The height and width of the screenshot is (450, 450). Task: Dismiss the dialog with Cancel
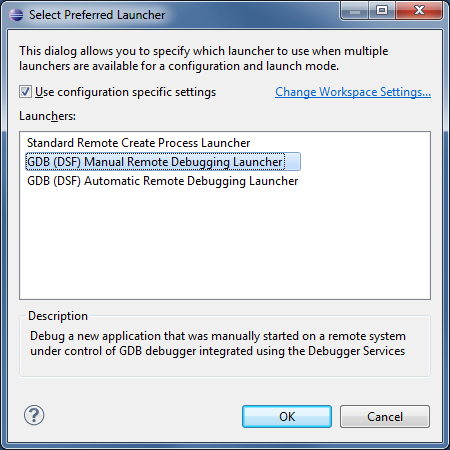(385, 416)
